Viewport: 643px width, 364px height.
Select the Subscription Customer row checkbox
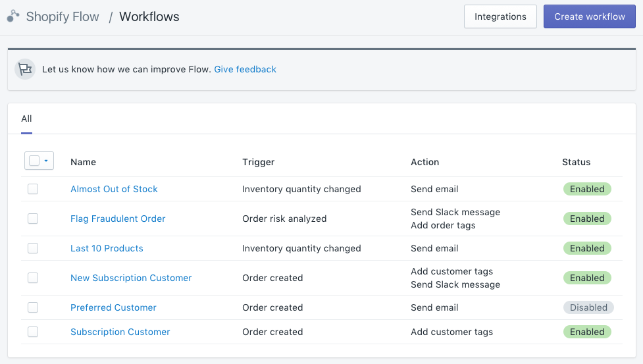(33, 332)
